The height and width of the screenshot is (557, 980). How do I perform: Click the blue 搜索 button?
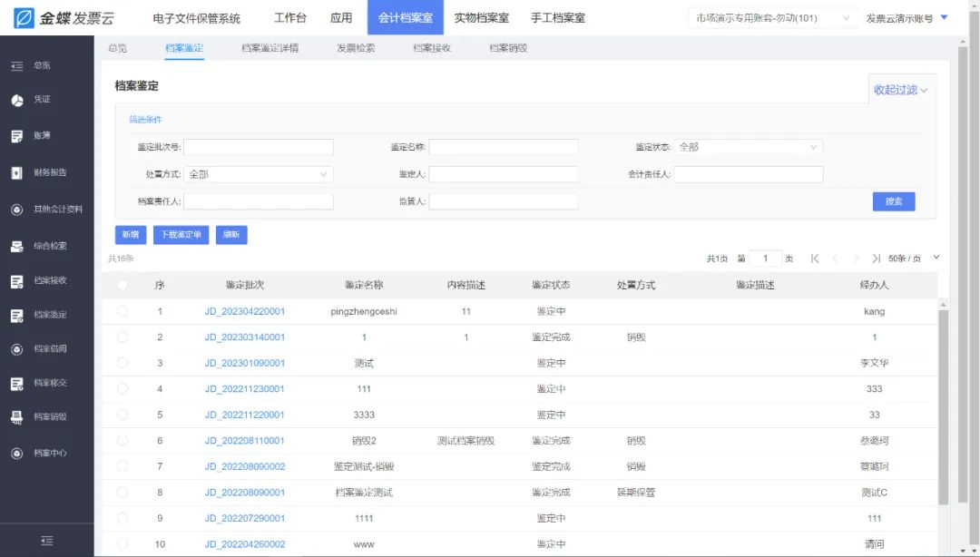[894, 201]
